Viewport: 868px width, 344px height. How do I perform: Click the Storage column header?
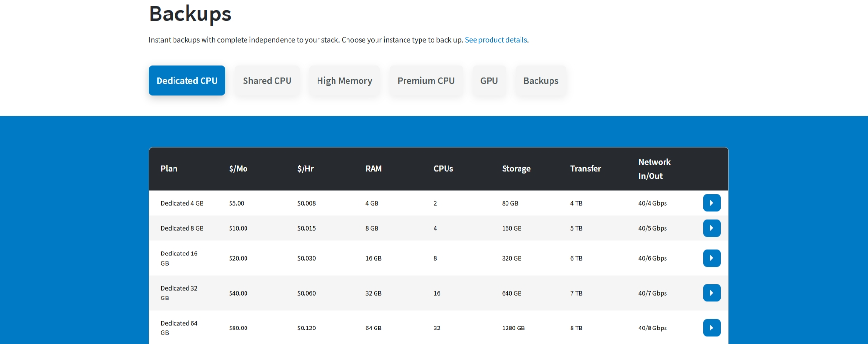[x=516, y=169]
